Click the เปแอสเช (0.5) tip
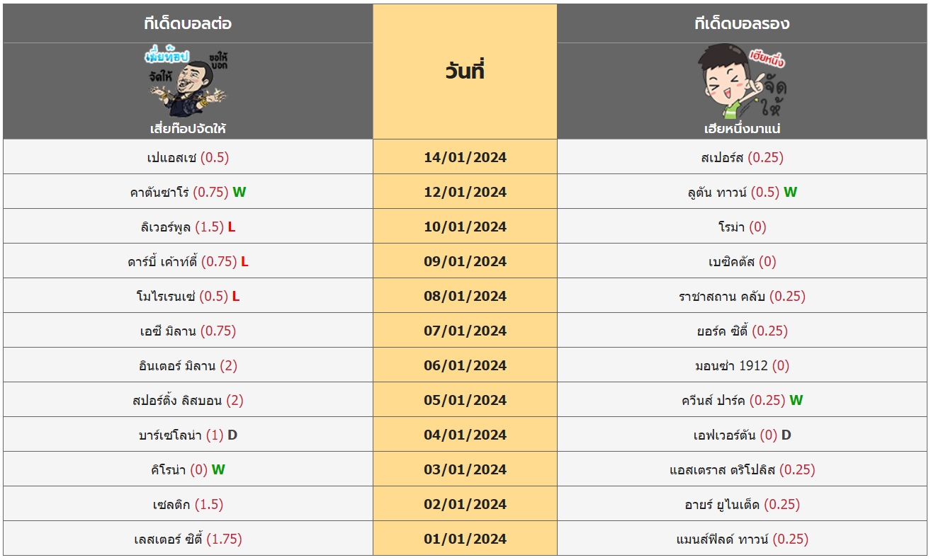 click(188, 157)
